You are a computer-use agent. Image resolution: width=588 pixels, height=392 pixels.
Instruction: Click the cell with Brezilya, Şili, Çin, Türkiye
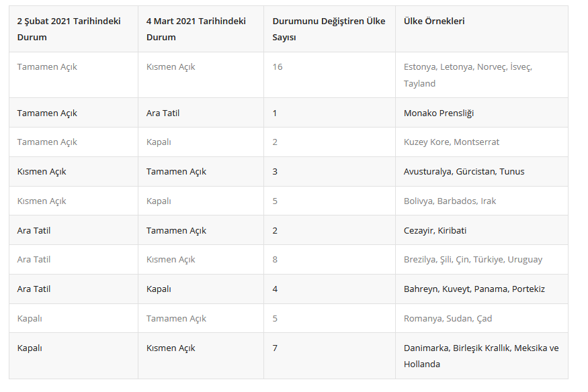pyautogui.click(x=473, y=259)
